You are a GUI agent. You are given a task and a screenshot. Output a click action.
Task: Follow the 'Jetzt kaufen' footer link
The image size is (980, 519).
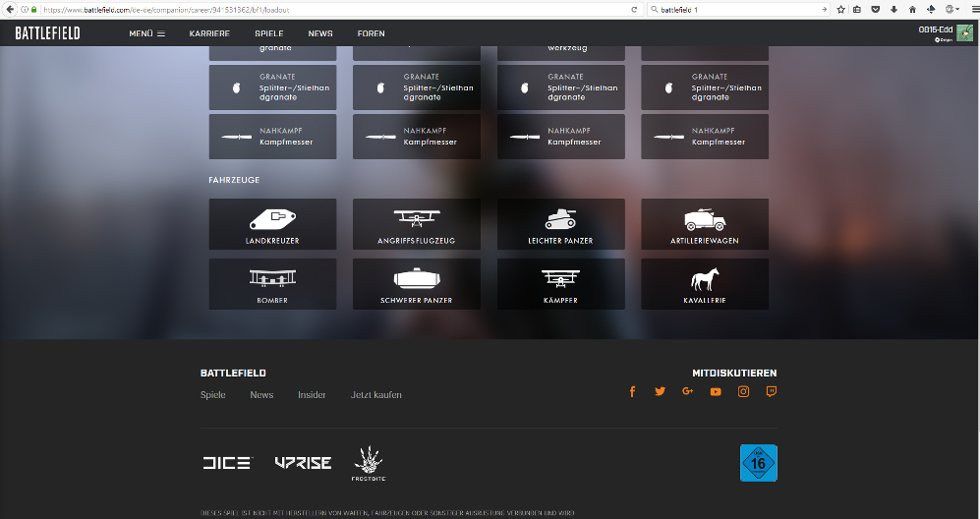[x=375, y=395]
